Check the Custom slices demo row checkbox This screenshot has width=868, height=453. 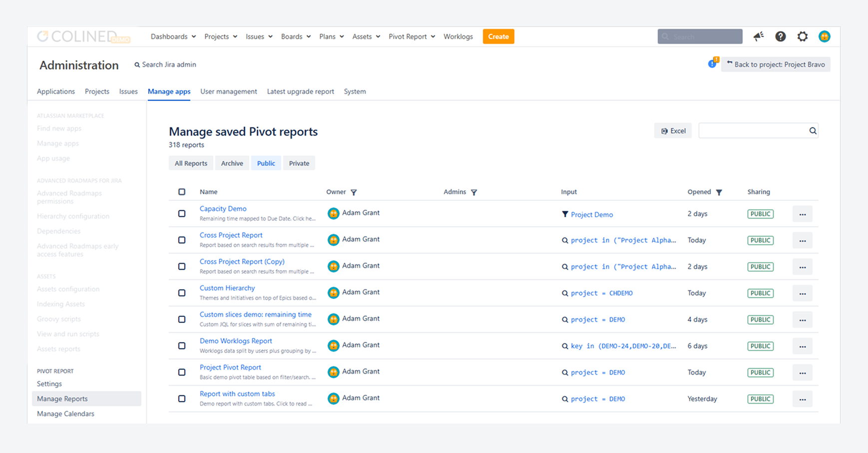(x=182, y=319)
